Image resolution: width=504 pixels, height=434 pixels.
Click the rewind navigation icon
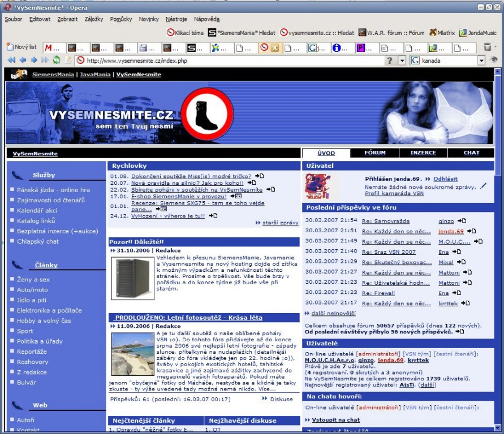pyautogui.click(x=11, y=60)
